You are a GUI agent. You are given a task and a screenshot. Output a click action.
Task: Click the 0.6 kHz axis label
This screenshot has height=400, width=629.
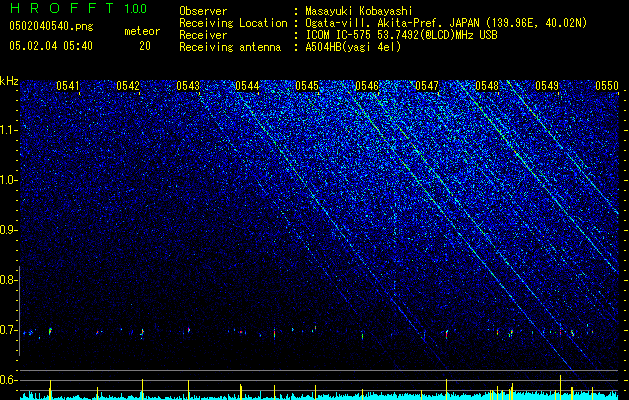tap(9, 380)
